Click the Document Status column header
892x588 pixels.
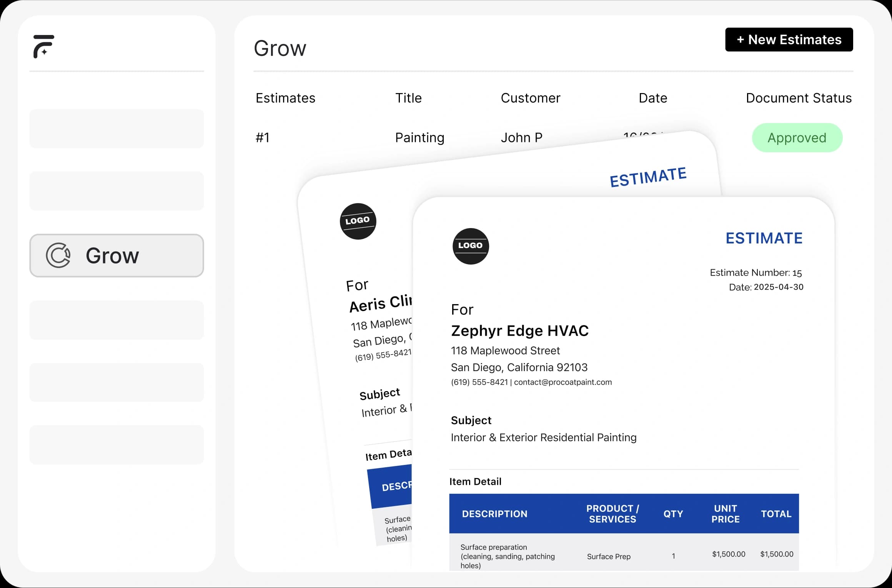pyautogui.click(x=798, y=98)
